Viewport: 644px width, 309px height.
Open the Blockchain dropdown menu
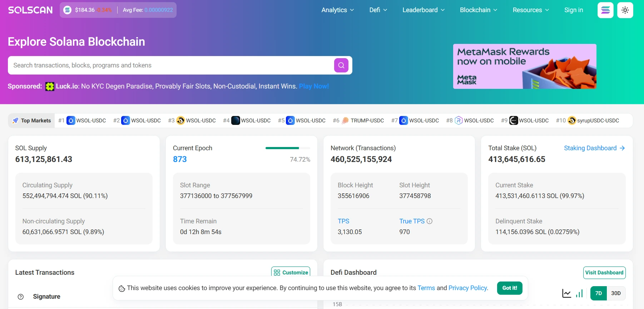point(478,10)
